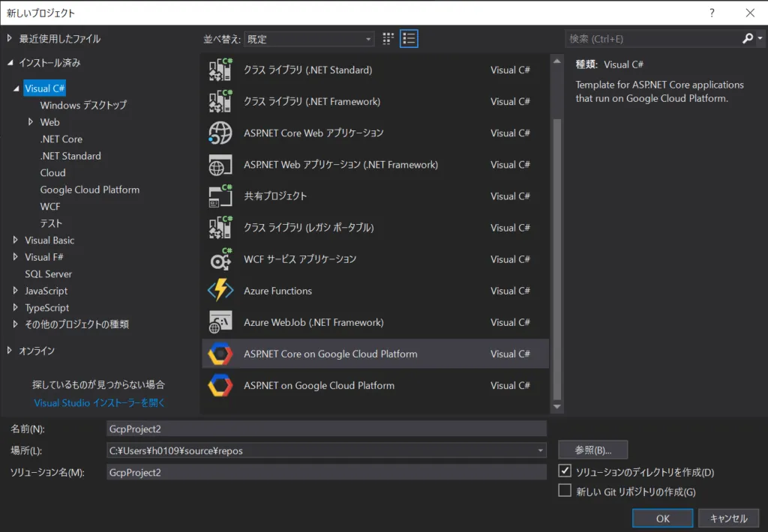Enable 新しい Git リポジトリの作成 checkbox
This screenshot has width=768, height=532.
565,490
